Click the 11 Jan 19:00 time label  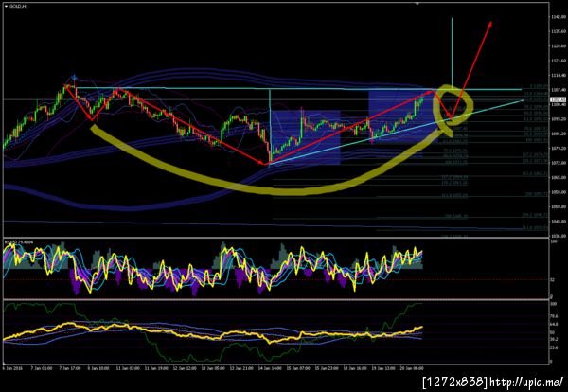point(154,368)
